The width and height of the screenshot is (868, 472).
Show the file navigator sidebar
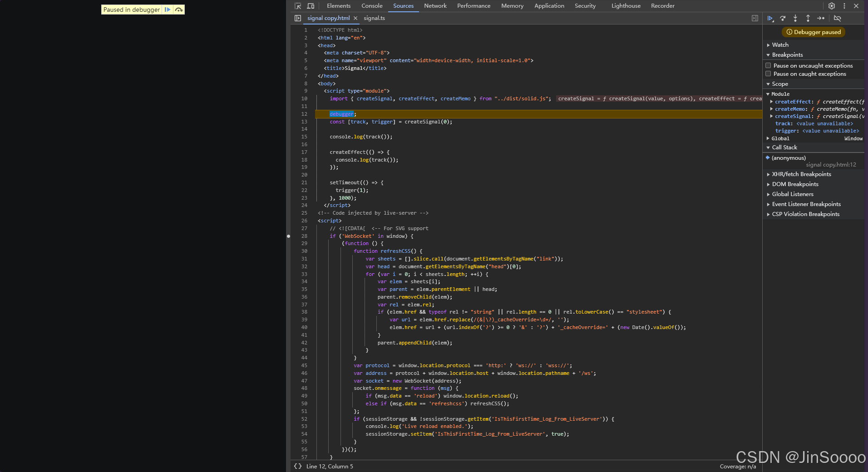pos(298,18)
